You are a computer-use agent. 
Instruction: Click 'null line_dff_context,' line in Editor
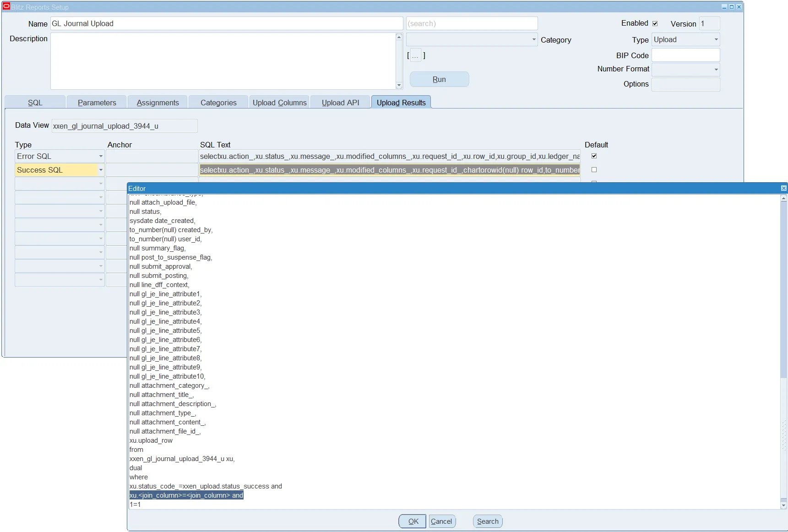(159, 285)
